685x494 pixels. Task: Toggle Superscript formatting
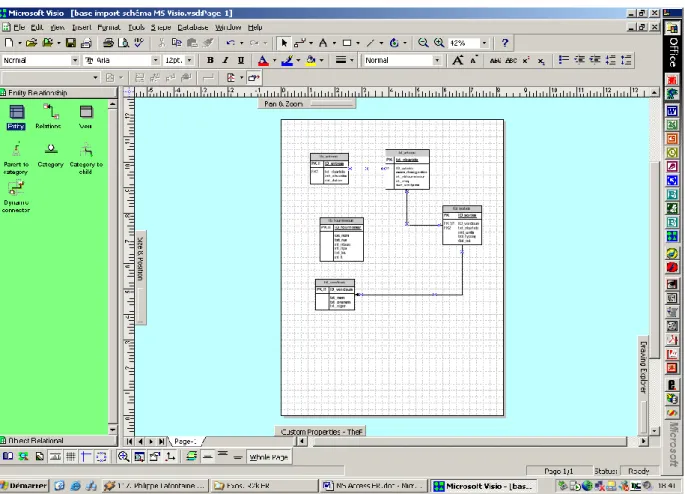526,60
